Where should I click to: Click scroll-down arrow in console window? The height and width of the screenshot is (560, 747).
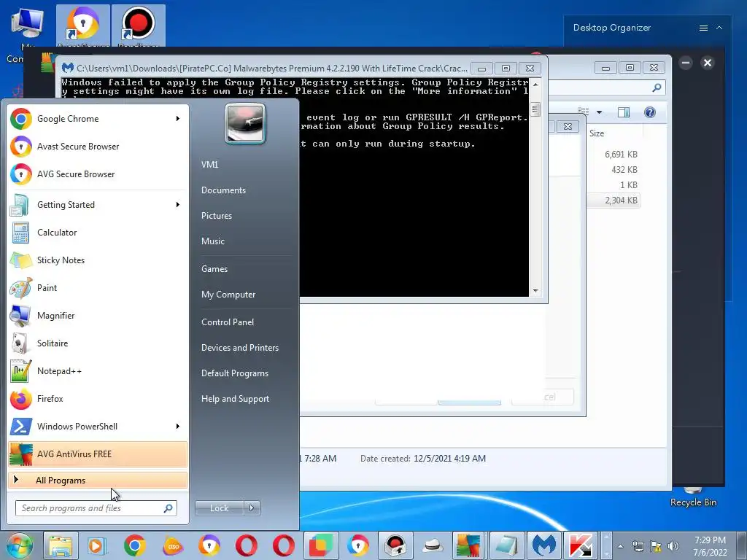pyautogui.click(x=536, y=291)
